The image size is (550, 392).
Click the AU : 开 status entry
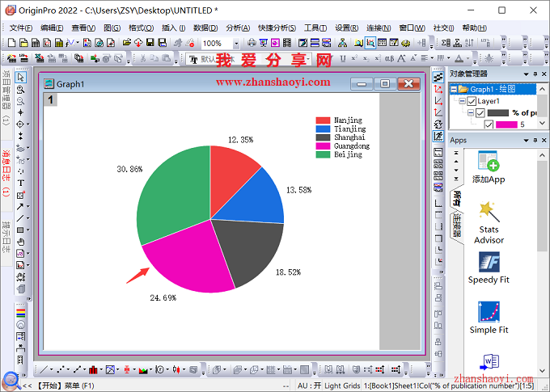(x=309, y=386)
